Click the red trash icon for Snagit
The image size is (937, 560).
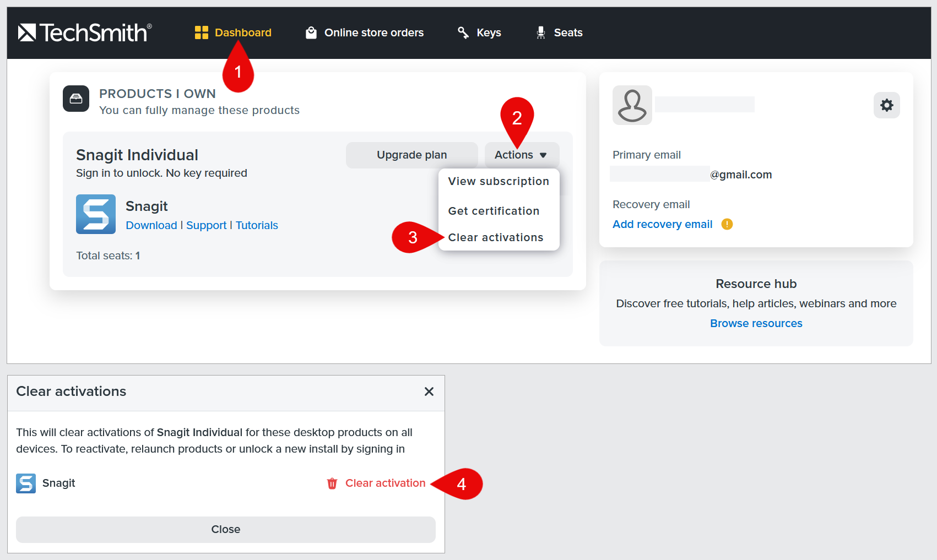click(332, 483)
